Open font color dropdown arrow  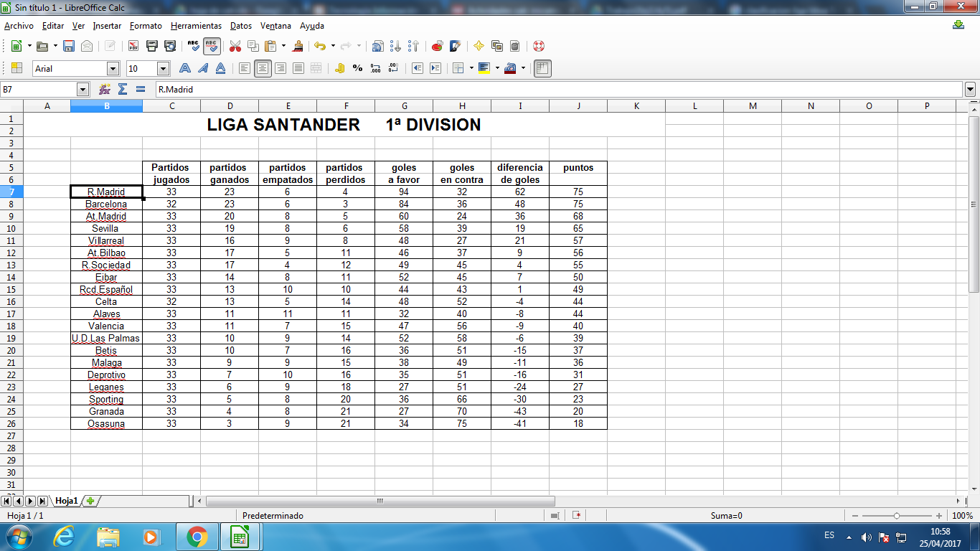[x=523, y=68]
